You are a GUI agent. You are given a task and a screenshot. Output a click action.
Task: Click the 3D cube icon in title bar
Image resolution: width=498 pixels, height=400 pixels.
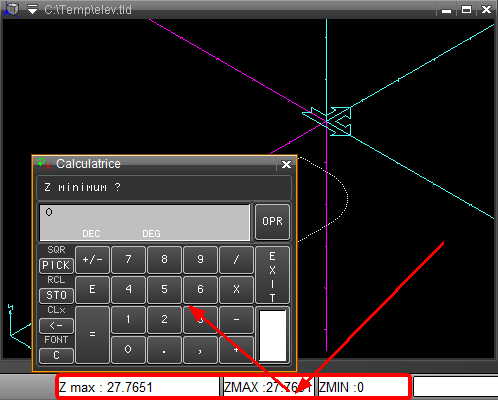[x=11, y=9]
